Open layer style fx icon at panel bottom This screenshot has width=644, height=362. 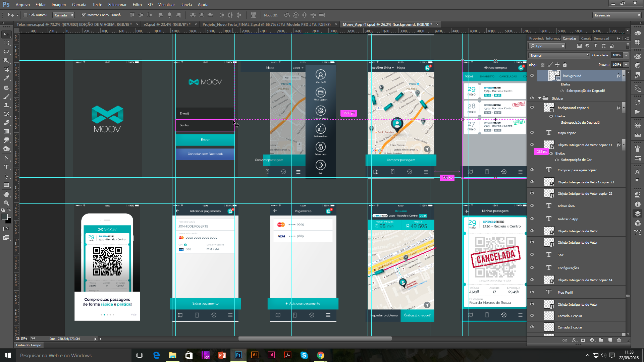click(x=574, y=340)
